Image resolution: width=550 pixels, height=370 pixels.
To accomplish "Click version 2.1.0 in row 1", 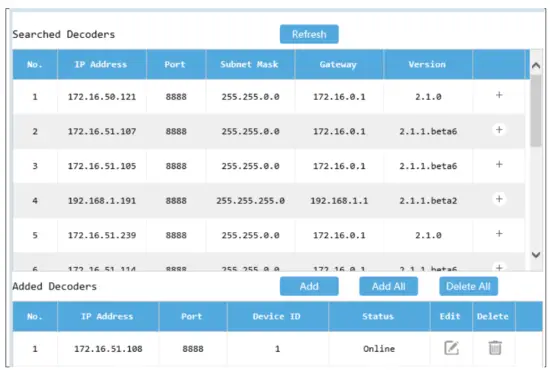I will (428, 97).
